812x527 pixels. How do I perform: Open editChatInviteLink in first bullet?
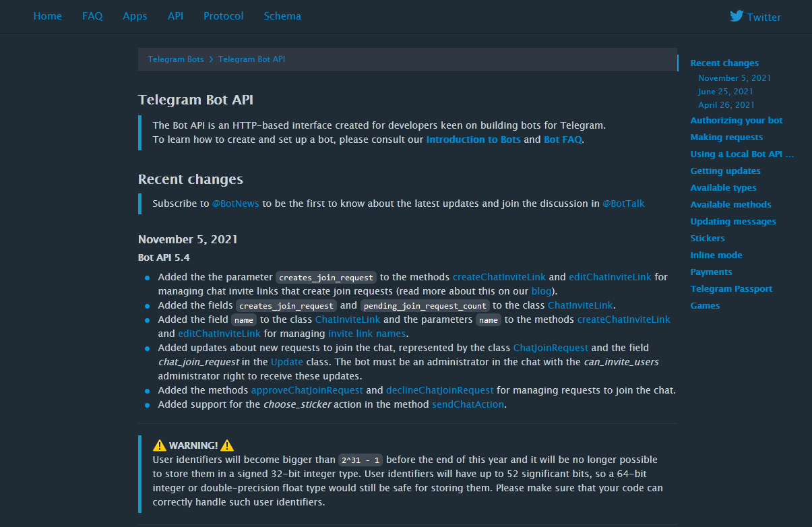pyautogui.click(x=610, y=277)
